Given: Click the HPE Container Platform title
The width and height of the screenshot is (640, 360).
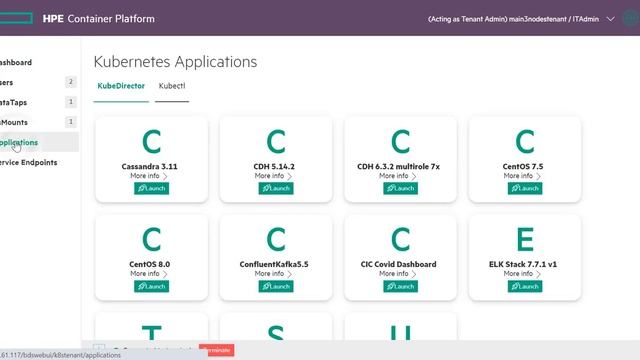Looking at the screenshot, I should (99, 19).
